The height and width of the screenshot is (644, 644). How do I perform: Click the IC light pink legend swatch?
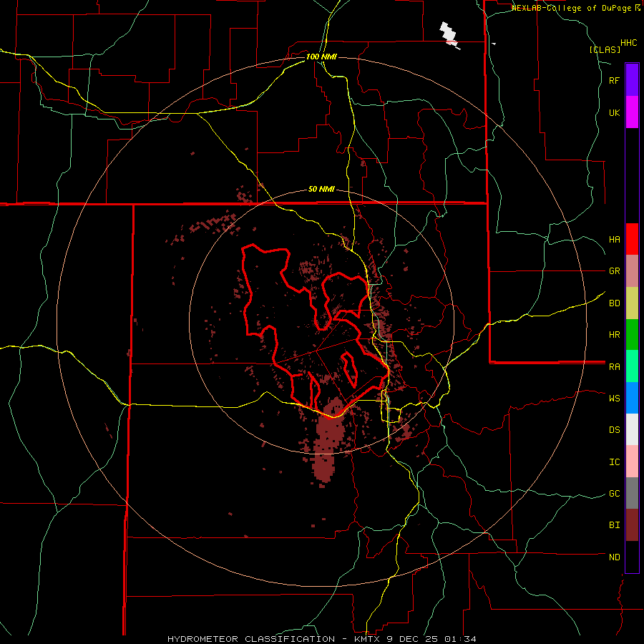pos(632,462)
